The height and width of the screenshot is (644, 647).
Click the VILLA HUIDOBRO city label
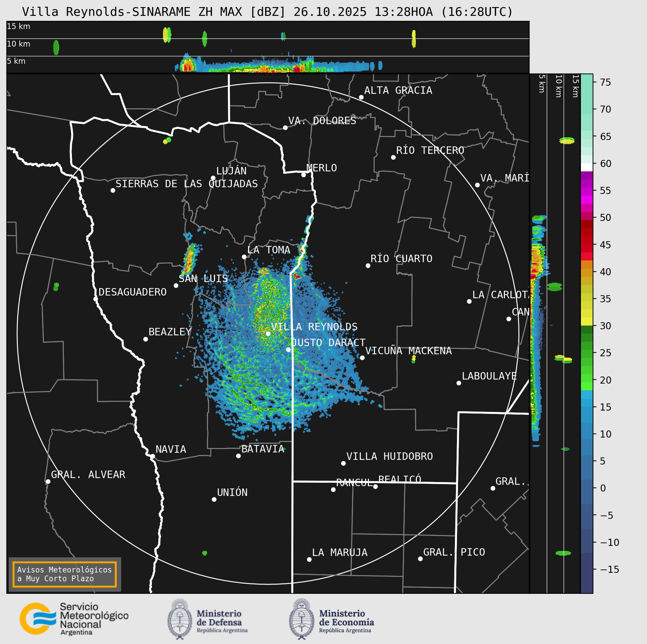[x=389, y=456]
